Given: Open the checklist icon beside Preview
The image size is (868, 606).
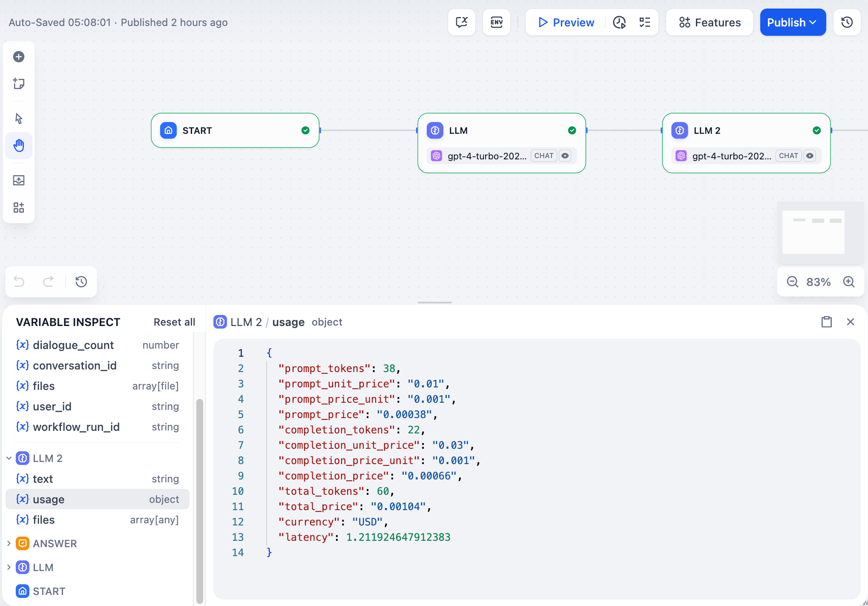Looking at the screenshot, I should click(x=645, y=22).
